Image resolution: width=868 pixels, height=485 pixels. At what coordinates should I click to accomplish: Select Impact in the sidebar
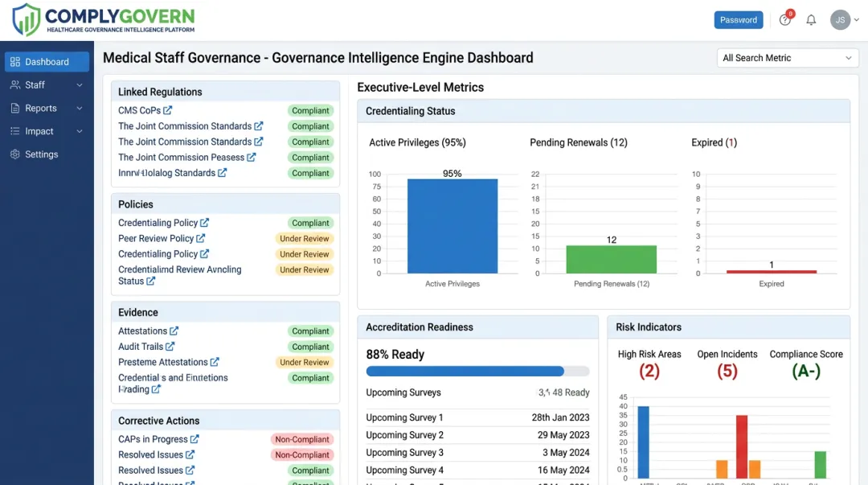47,131
